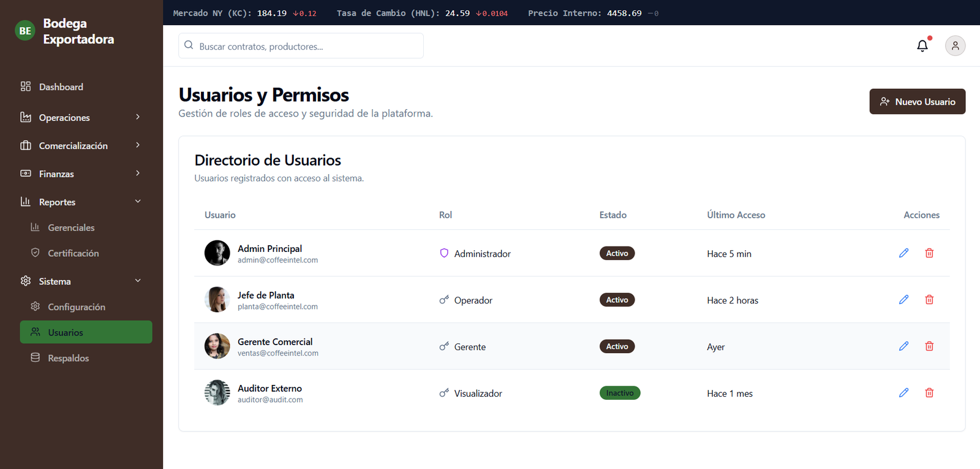
Task: Click the Hace 2 horas access time
Action: (x=733, y=300)
